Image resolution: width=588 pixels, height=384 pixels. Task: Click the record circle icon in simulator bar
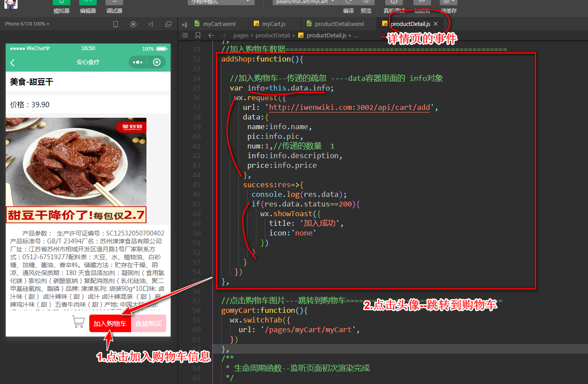click(133, 24)
